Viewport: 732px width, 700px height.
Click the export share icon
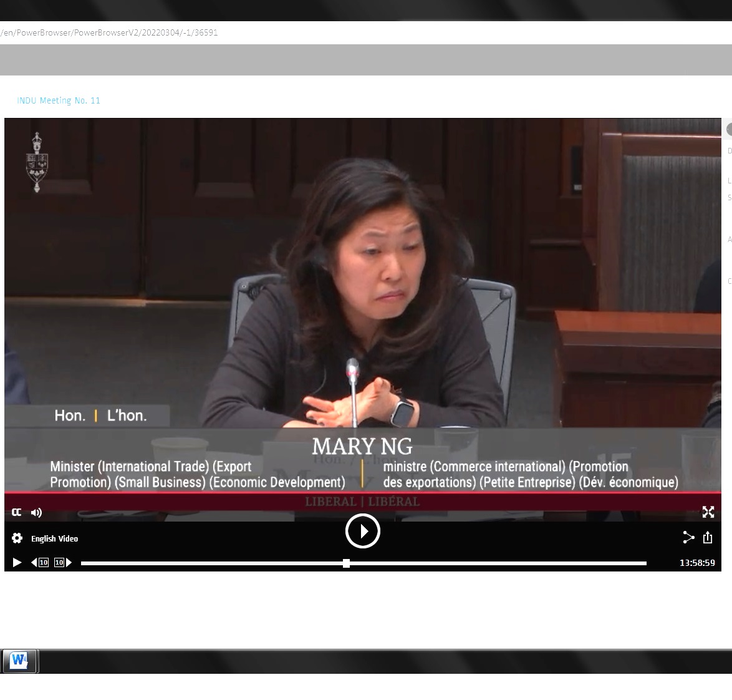click(708, 537)
